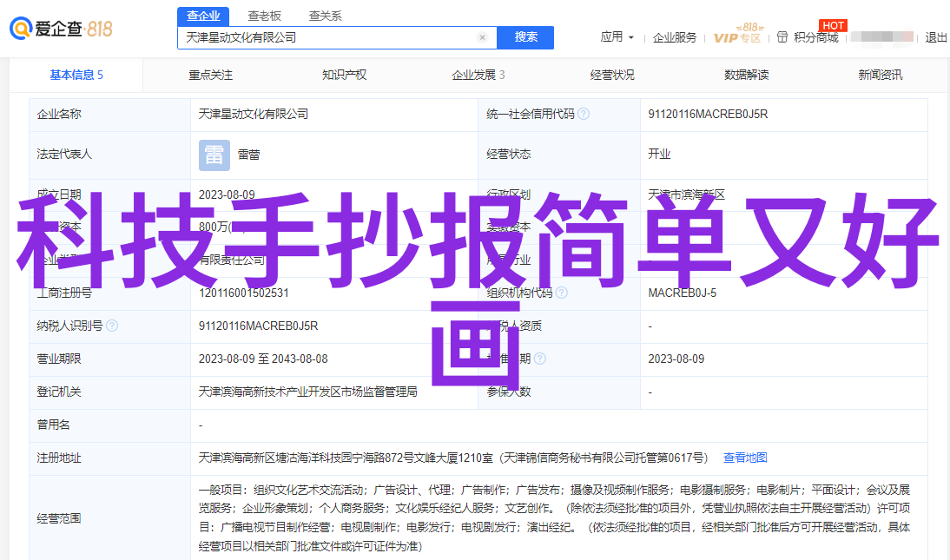Open 查看地图 link
This screenshot has width=950, height=560.
point(745,458)
